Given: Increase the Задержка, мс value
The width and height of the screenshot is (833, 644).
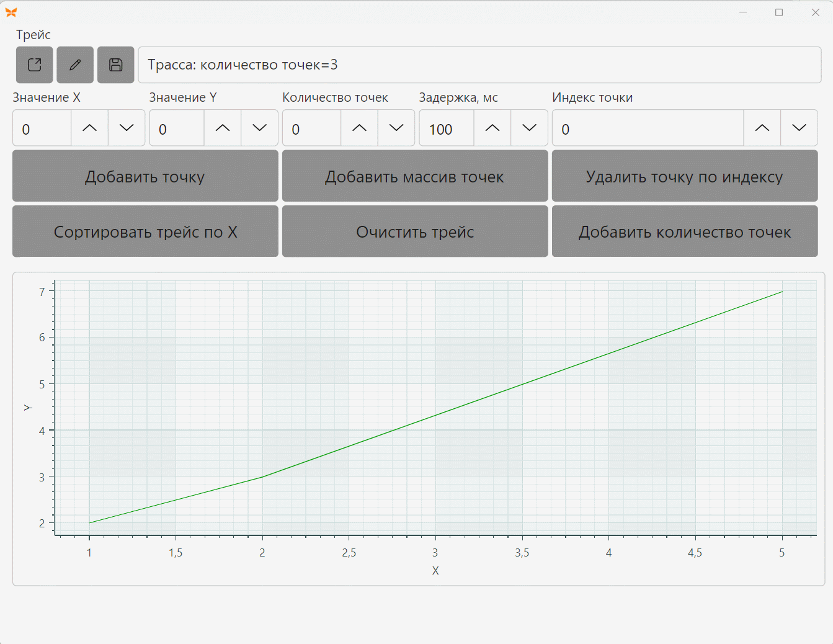Looking at the screenshot, I should tap(492, 128).
